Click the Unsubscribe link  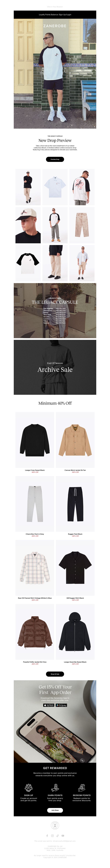[x=71, y=855]
